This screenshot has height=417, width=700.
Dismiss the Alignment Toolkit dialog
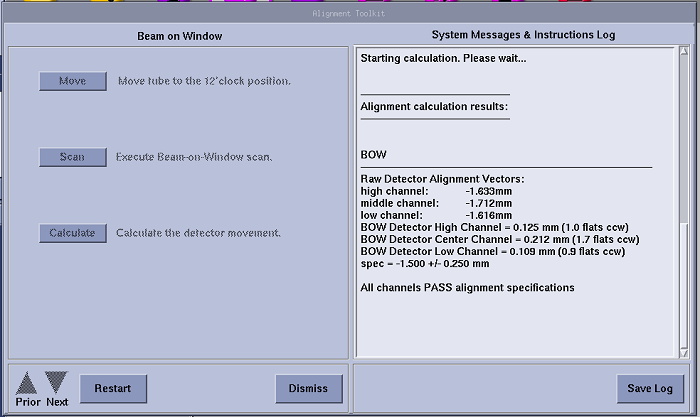[308, 388]
